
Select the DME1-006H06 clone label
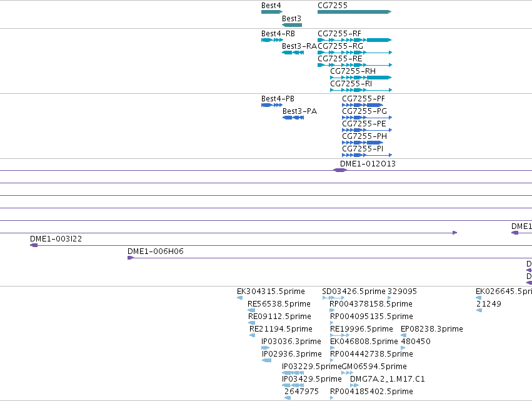click(x=156, y=251)
